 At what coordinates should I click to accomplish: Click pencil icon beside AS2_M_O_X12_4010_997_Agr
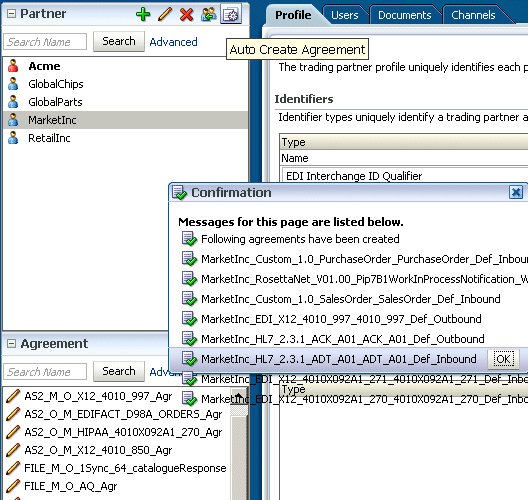pos(13,396)
